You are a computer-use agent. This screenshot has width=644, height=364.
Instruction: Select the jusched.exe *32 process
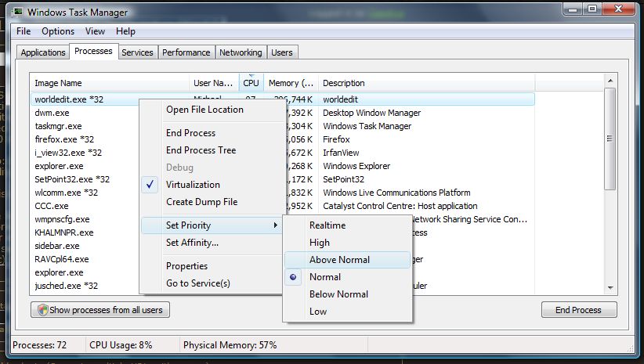(x=66, y=286)
